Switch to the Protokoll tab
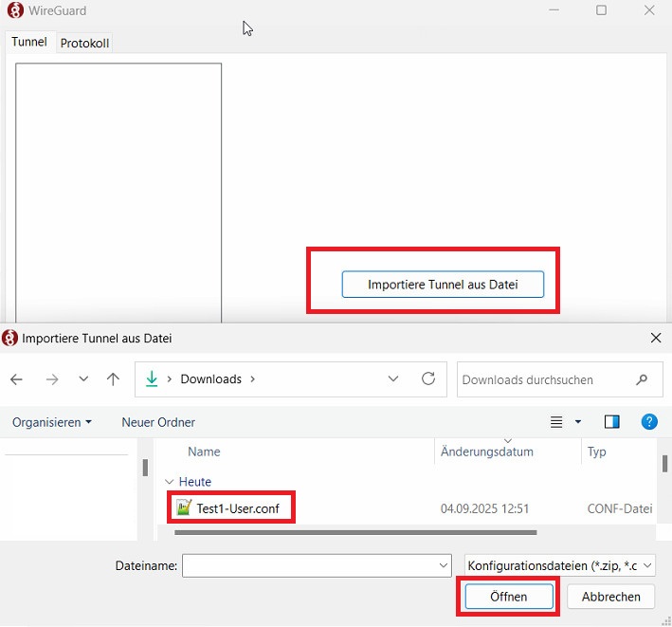Screen dimensions: 672x627 pyautogui.click(x=85, y=43)
